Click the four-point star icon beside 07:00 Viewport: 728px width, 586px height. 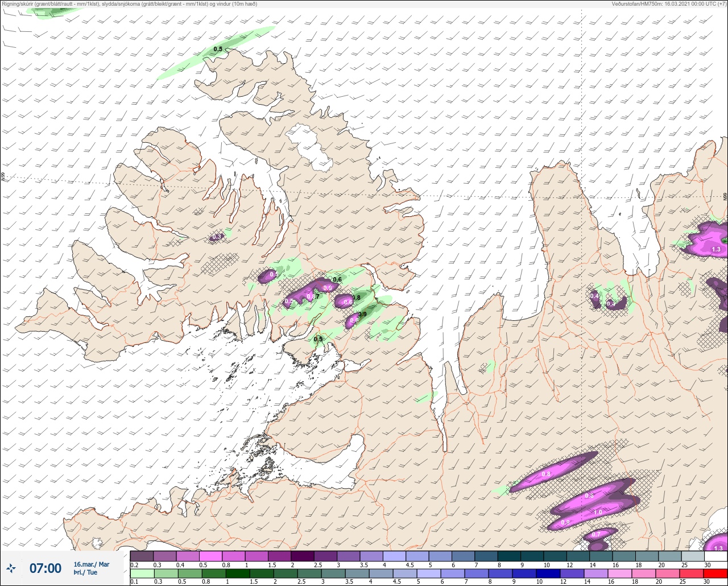click(x=11, y=568)
